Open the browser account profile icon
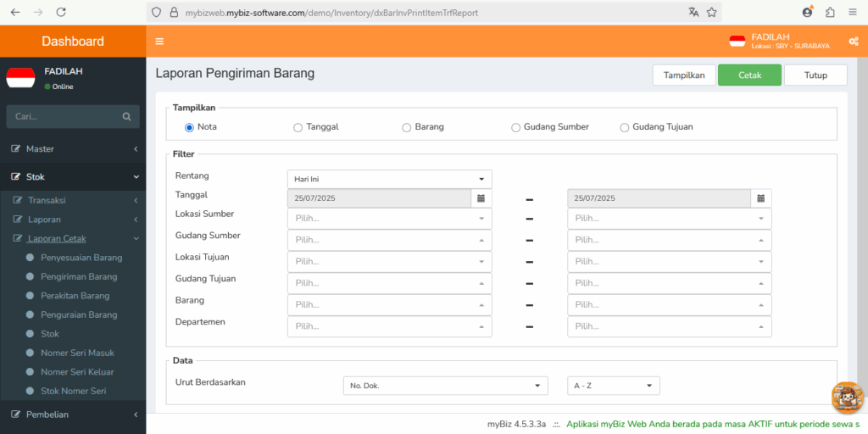Image resolution: width=868 pixels, height=434 pixels. click(808, 12)
